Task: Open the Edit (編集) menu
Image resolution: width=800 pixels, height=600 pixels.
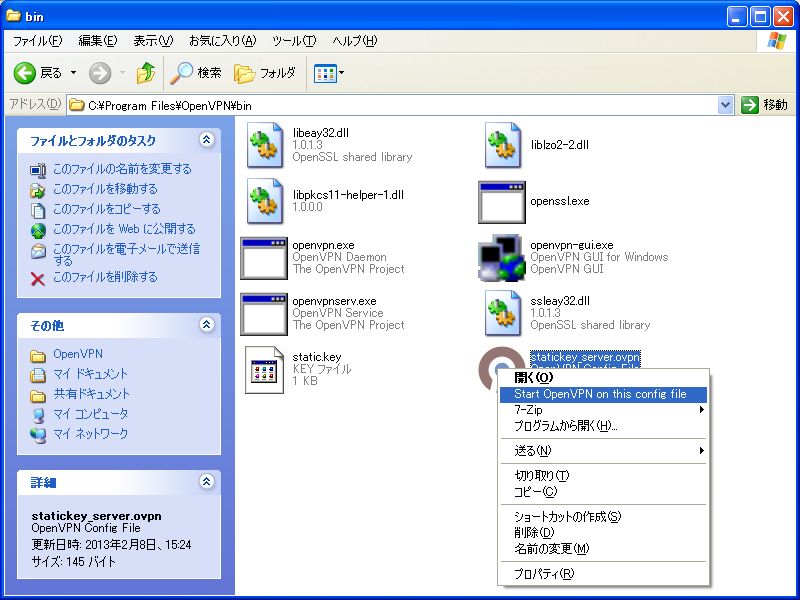Action: click(x=97, y=41)
